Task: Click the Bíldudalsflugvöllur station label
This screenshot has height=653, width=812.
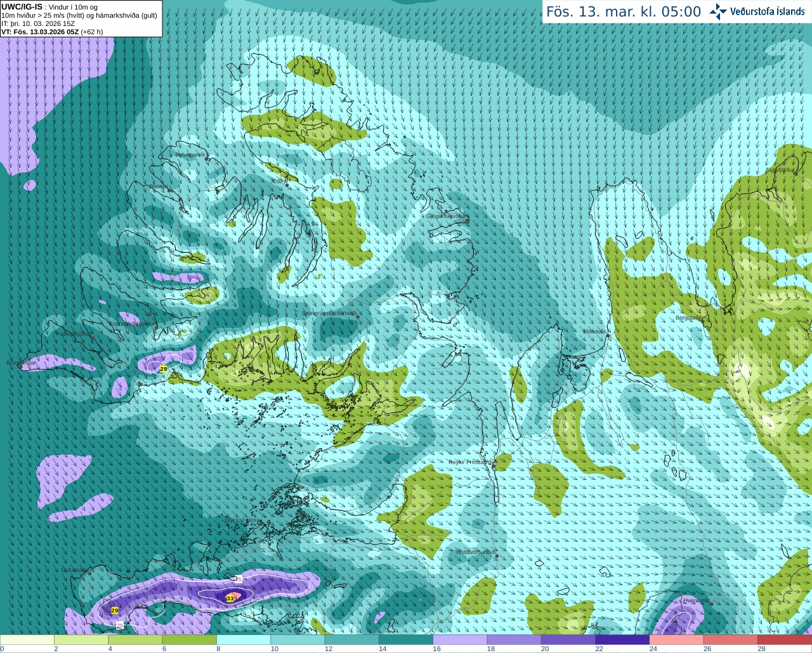Action: (x=132, y=323)
